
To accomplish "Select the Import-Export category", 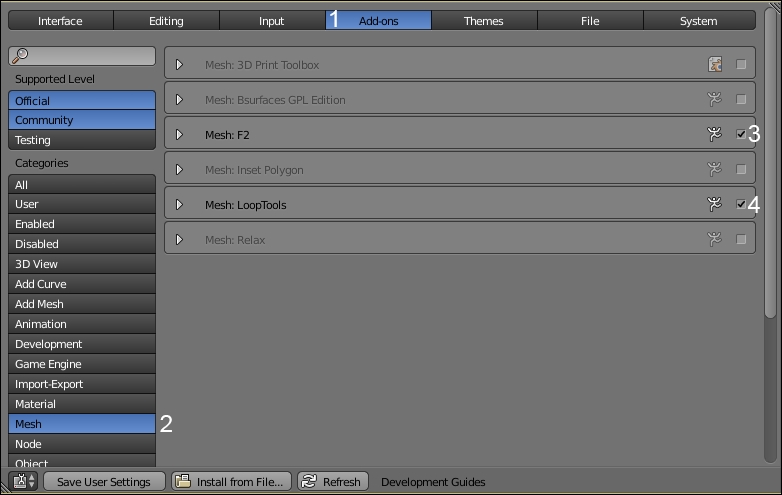I will [x=82, y=384].
